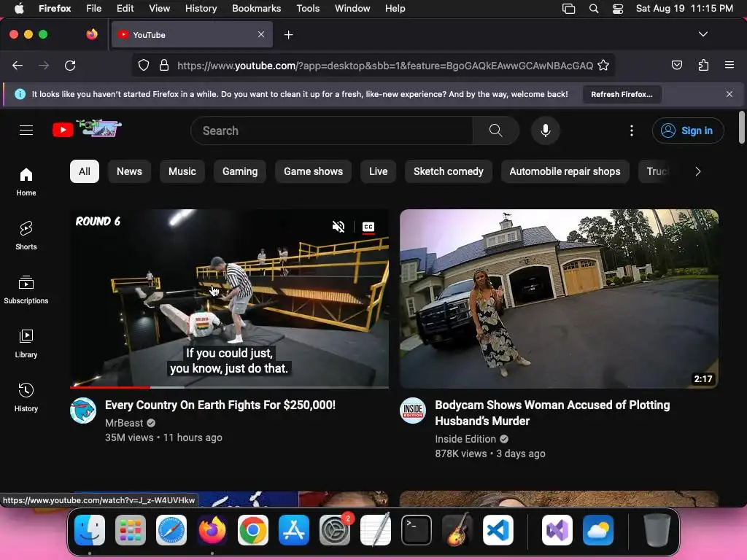
Task: Open Safari from the Dock
Action: pos(171,530)
